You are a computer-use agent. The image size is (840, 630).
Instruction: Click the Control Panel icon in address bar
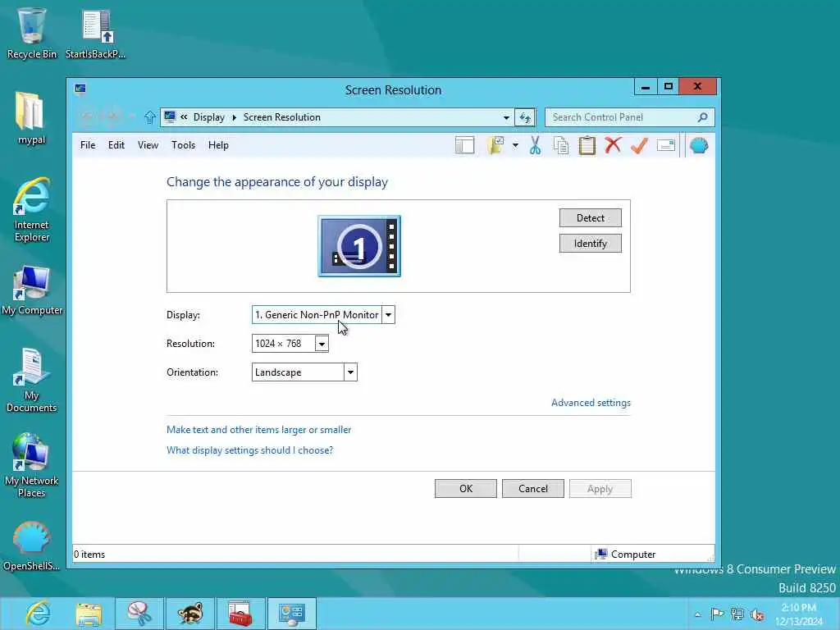tap(170, 116)
